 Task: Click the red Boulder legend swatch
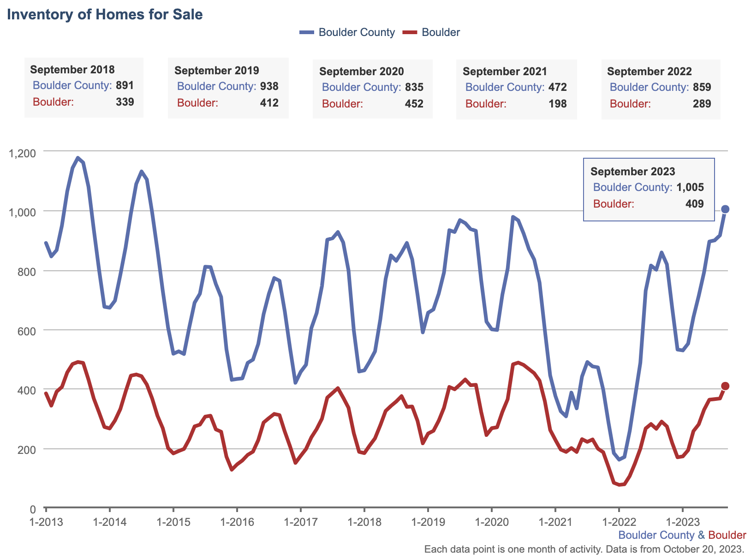(x=410, y=32)
